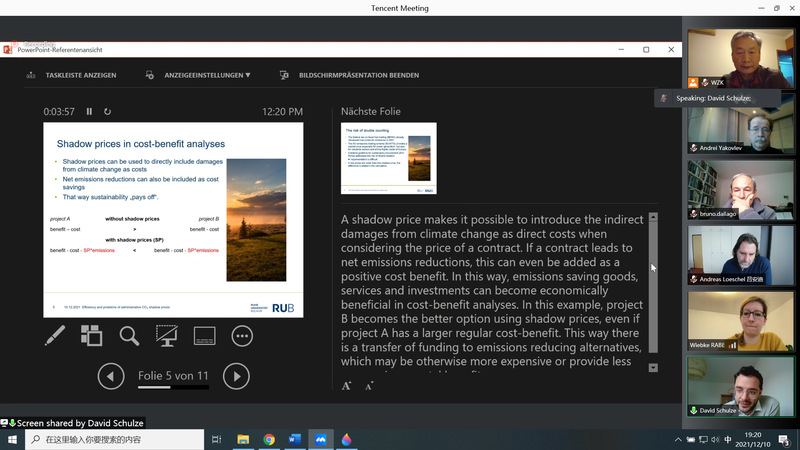Screen dimensions: 800x450
Task: Open File Explorer from the taskbar
Action: 243,439
